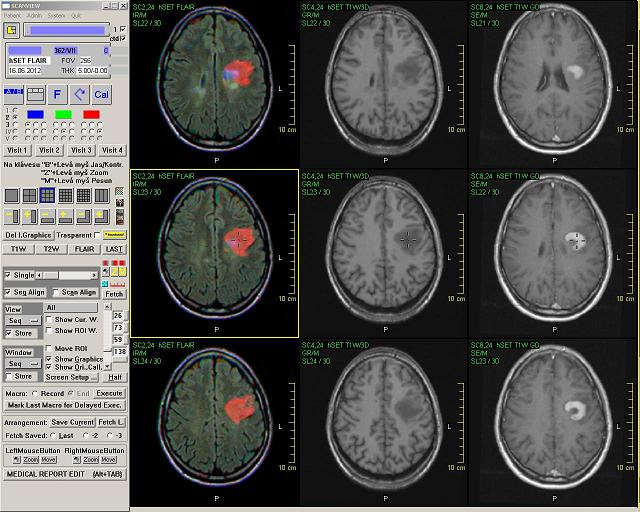Click the Save Current arrangement button
Viewport: 640px width, 512px height.
[x=71, y=422]
